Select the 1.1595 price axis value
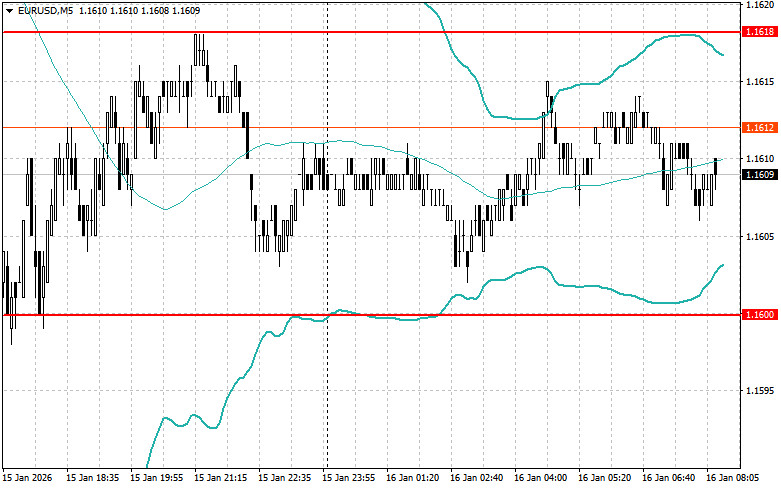The width and height of the screenshot is (781, 489). click(760, 390)
